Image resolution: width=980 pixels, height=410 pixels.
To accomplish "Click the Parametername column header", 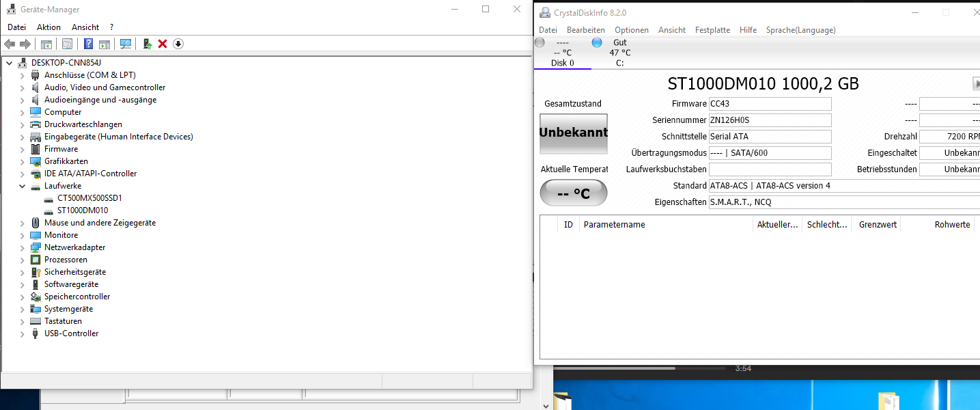I will (667, 224).
